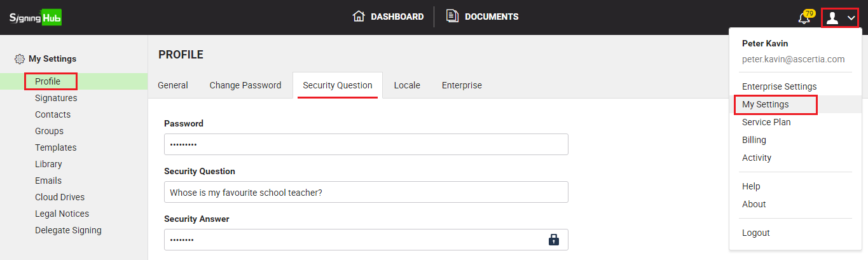
Task: Open the Locale tab
Action: (x=406, y=85)
